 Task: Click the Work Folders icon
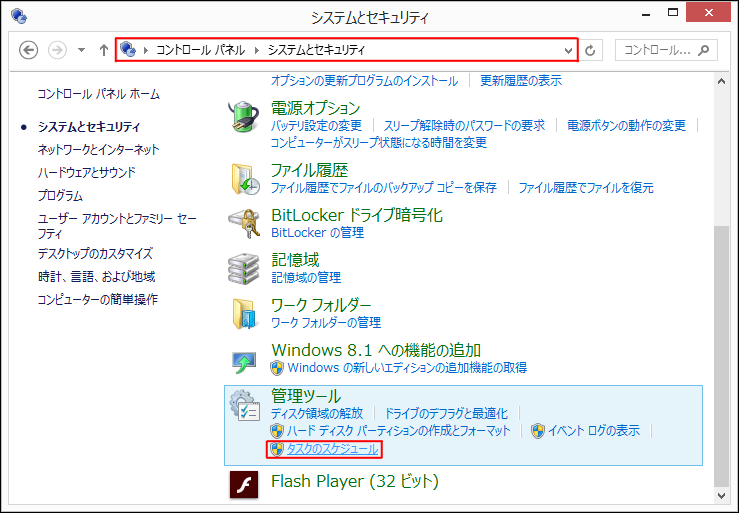pyautogui.click(x=246, y=314)
